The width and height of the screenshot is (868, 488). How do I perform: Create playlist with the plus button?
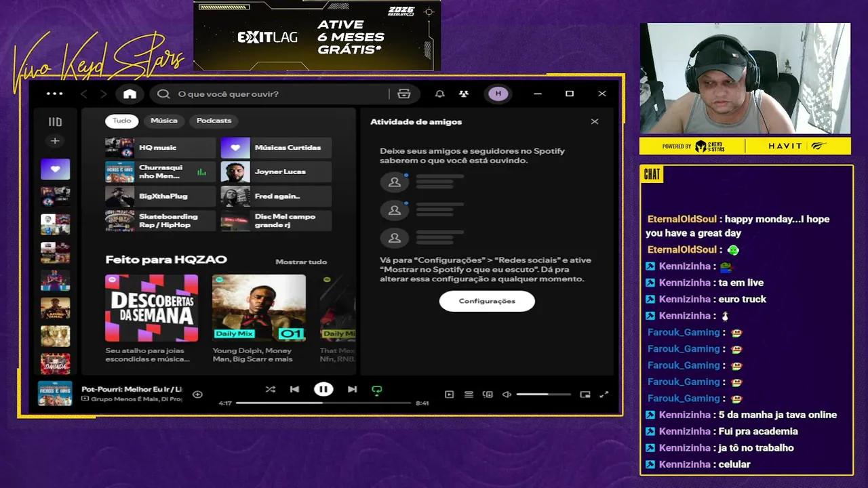[55, 141]
